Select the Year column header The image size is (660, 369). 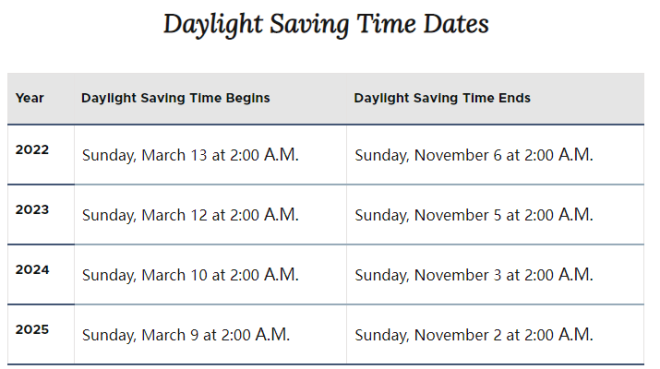coord(29,98)
